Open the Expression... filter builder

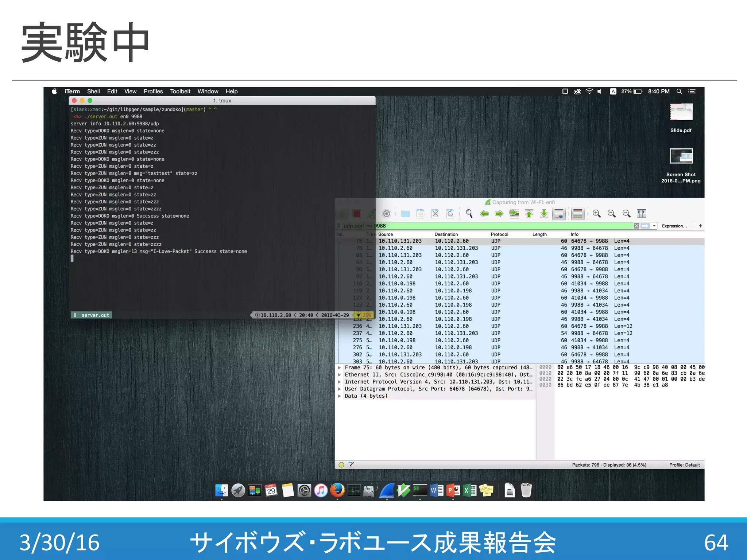click(x=674, y=226)
